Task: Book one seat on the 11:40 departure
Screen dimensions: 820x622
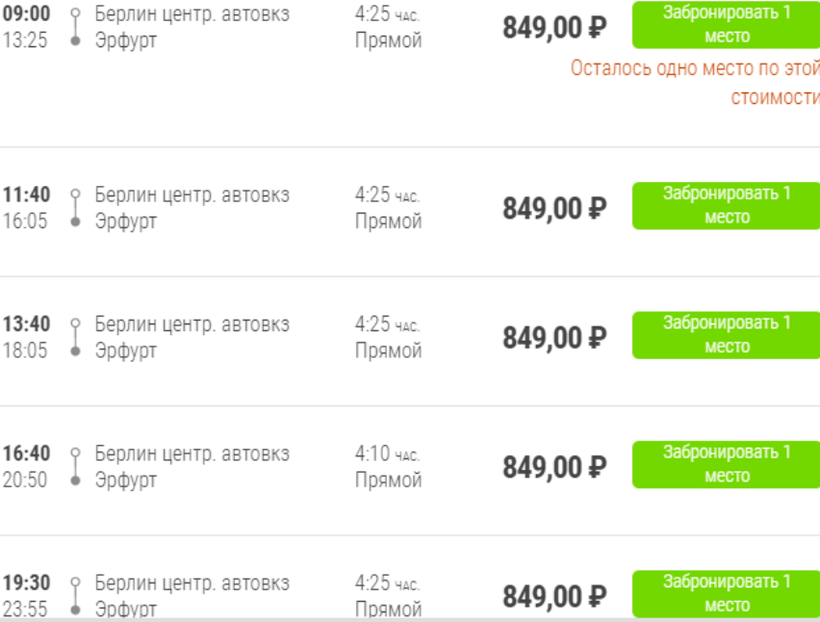Action: (726, 205)
